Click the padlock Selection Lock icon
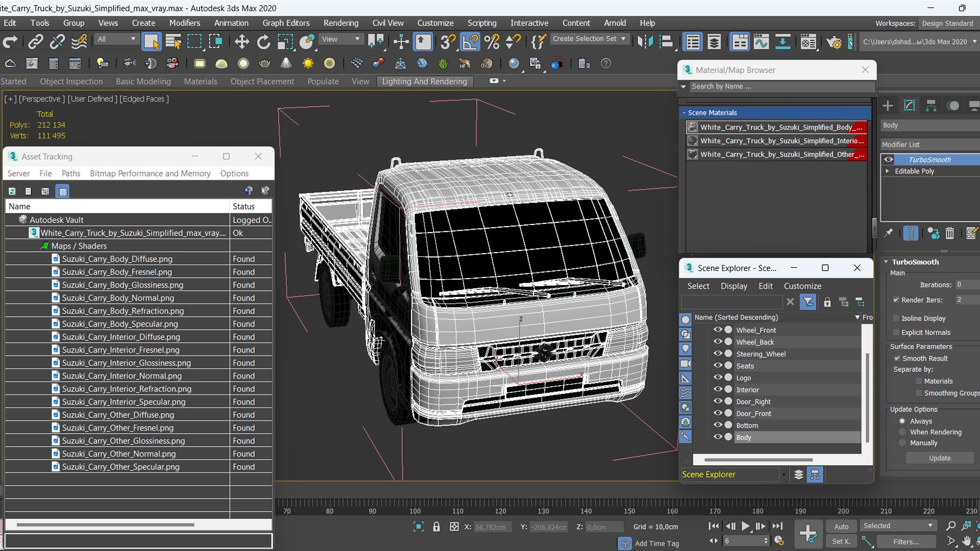 point(436,527)
